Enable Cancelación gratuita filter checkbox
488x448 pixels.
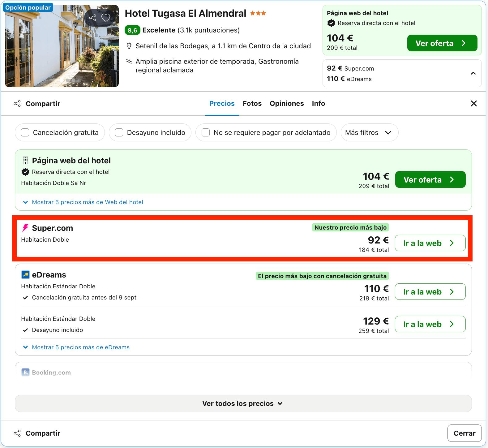tap(25, 132)
